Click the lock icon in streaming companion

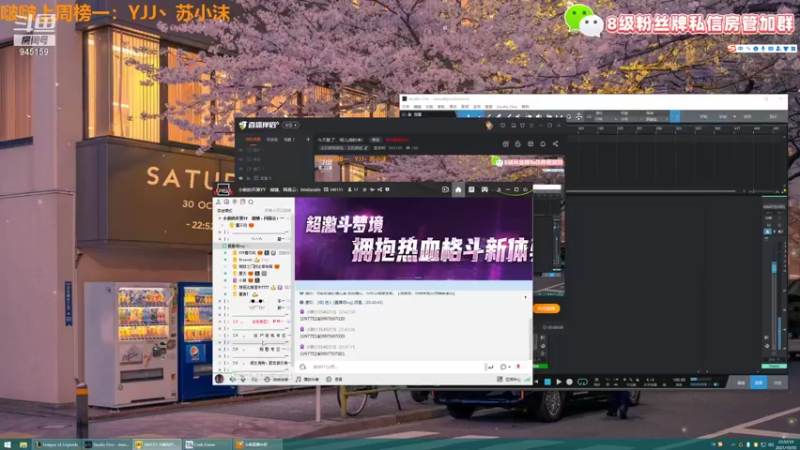(518, 144)
